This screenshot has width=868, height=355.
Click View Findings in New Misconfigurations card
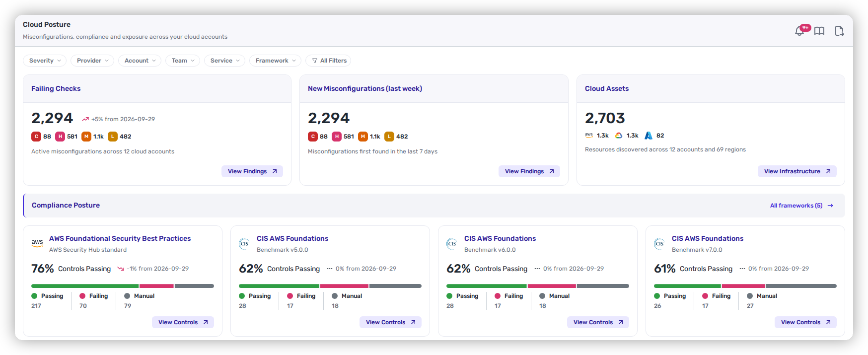pos(529,171)
